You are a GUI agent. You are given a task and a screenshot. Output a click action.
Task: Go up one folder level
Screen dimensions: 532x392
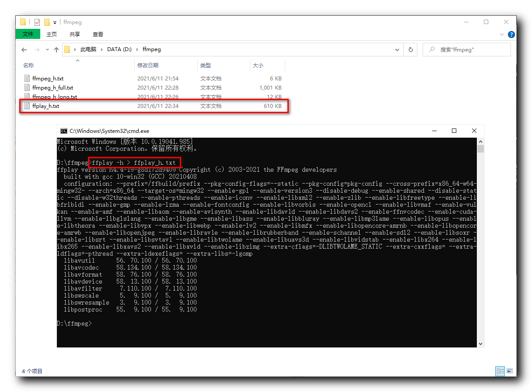coord(56,50)
